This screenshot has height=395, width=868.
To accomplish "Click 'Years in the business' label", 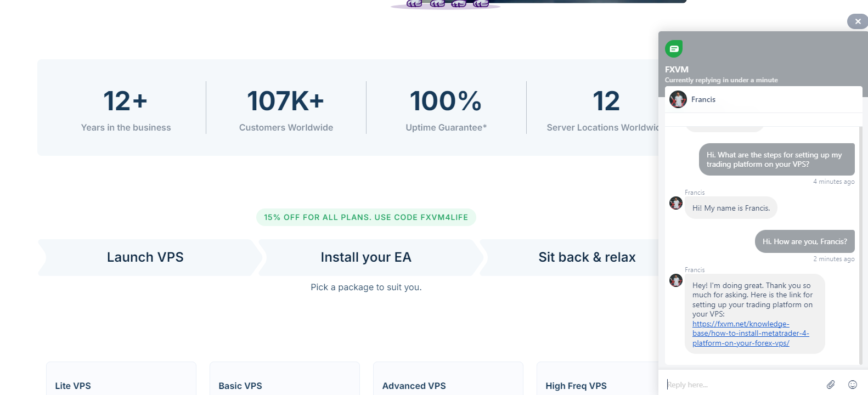I will pos(126,127).
